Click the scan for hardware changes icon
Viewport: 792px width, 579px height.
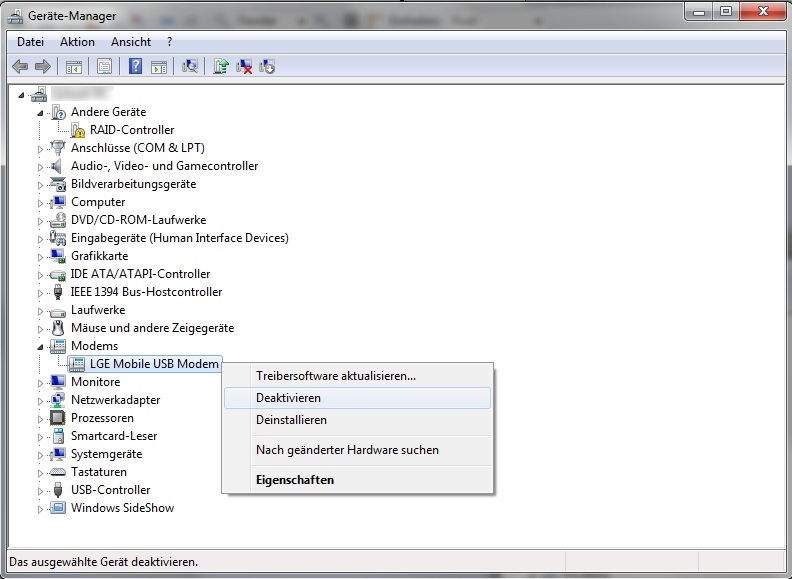(x=190, y=67)
